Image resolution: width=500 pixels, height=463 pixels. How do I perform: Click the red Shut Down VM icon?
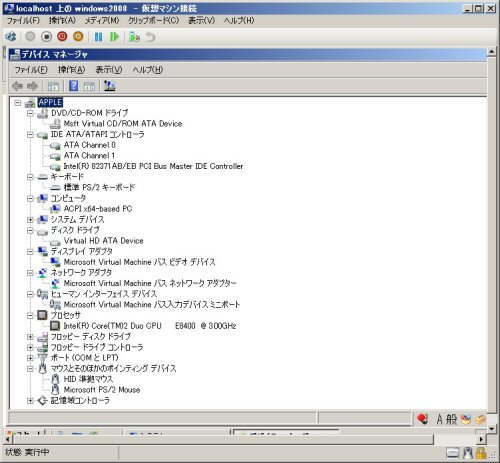click(x=62, y=36)
